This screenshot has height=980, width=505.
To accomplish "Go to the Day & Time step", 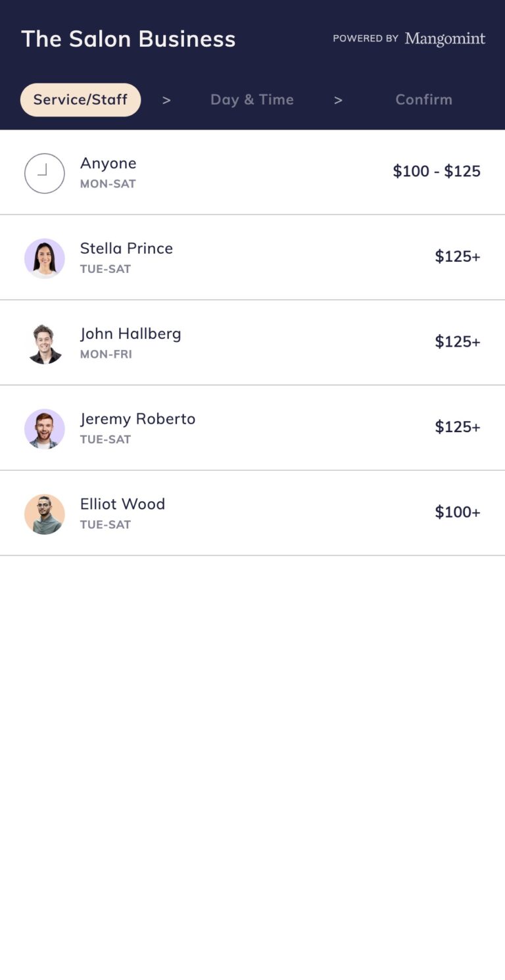I will (x=252, y=100).
